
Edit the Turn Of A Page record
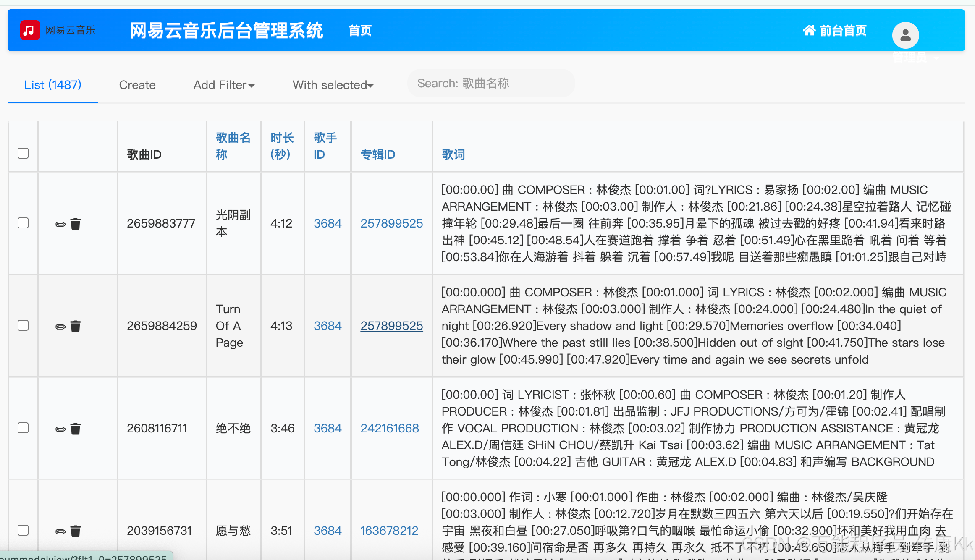point(60,327)
